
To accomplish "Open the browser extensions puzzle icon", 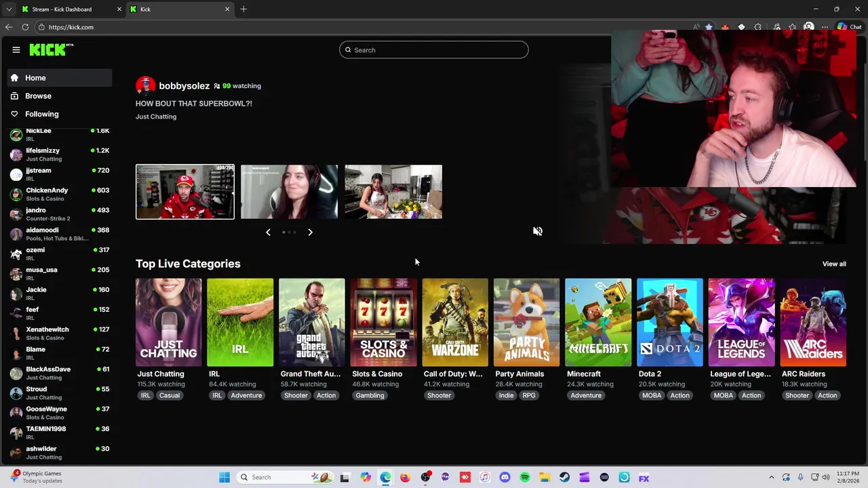I will click(x=758, y=27).
